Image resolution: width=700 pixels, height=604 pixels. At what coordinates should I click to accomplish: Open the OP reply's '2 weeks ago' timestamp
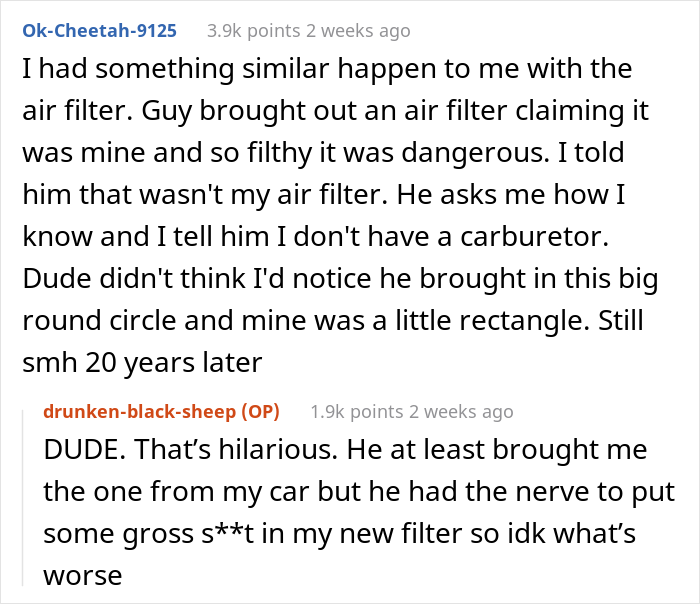click(461, 412)
